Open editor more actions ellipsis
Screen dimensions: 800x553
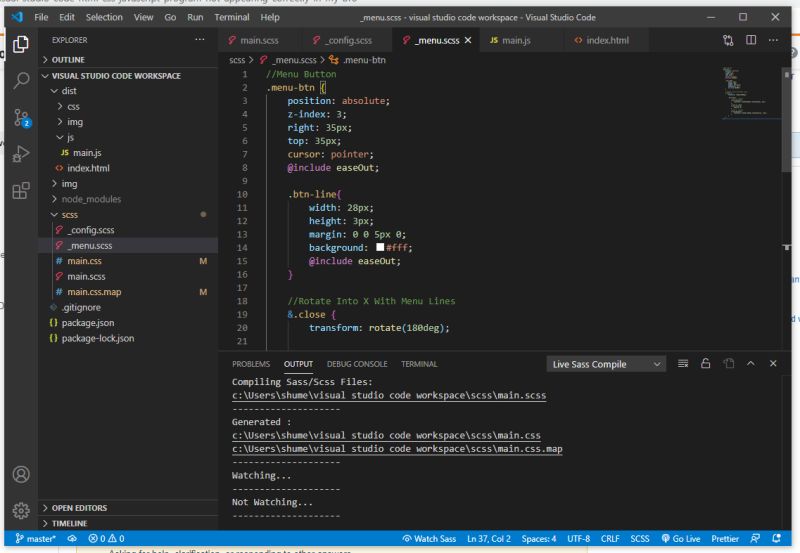pyautogui.click(x=773, y=40)
